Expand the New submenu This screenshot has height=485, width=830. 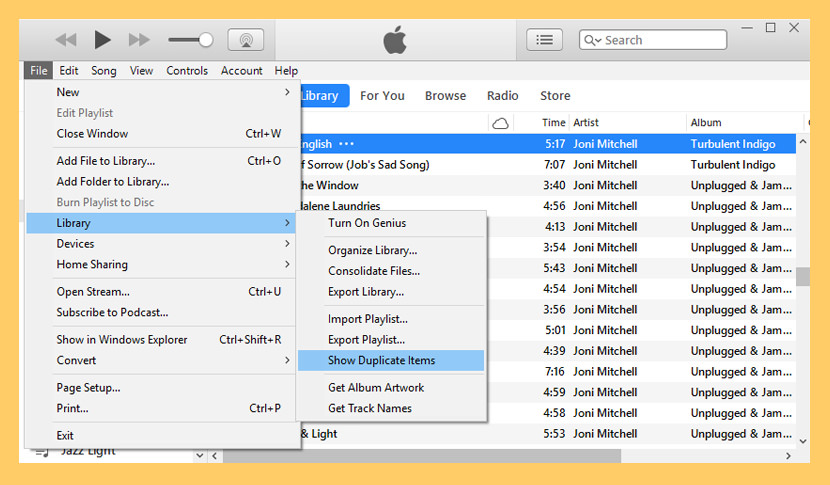point(161,92)
